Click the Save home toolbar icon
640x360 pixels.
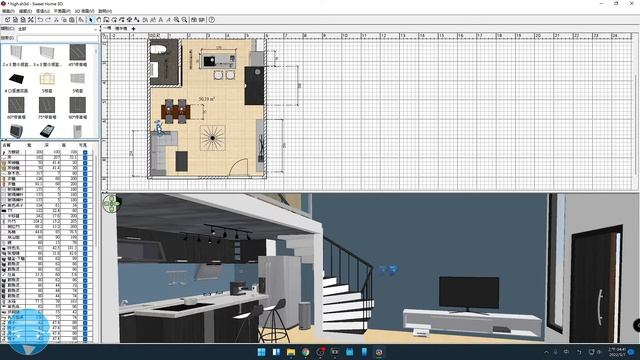coord(23,20)
